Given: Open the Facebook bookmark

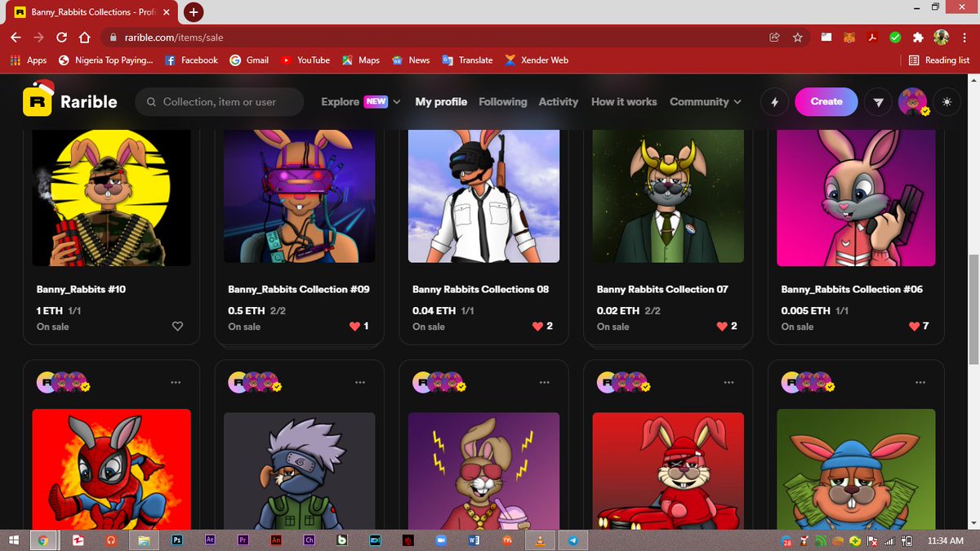Looking at the screenshot, I should coord(191,60).
